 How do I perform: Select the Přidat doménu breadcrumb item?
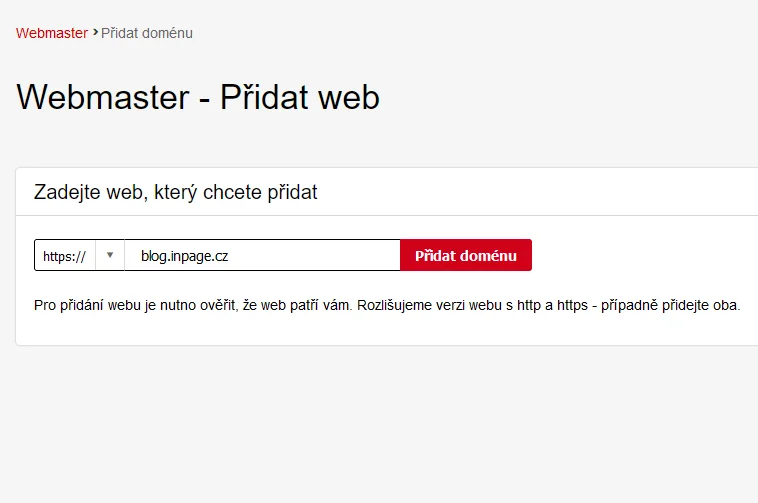(147, 33)
